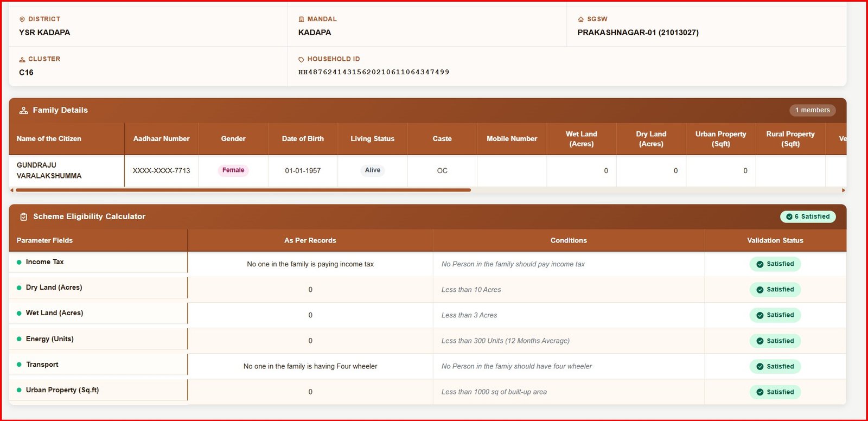The height and width of the screenshot is (421, 868).
Task: Click the Wet Land (Acres) parameter row
Action: pos(427,315)
